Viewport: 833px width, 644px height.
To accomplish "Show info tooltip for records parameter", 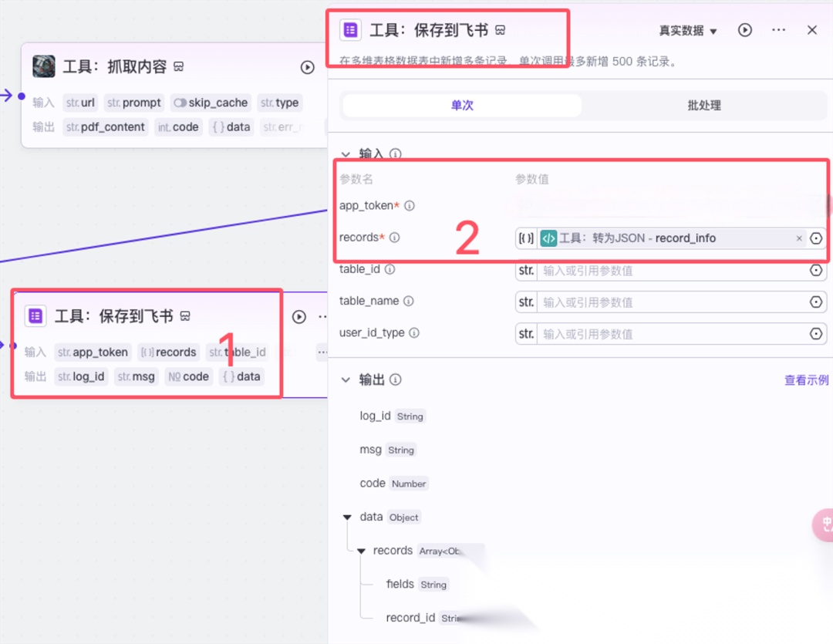I will (394, 238).
